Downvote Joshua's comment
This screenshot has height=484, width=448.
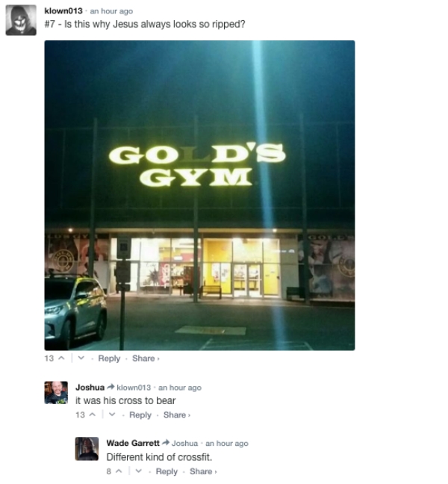(x=112, y=415)
